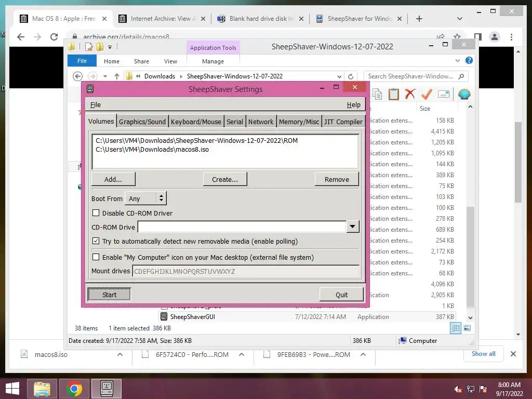The image size is (532, 399).
Task: Switch to the Memory/Misc tab
Action: coord(299,122)
